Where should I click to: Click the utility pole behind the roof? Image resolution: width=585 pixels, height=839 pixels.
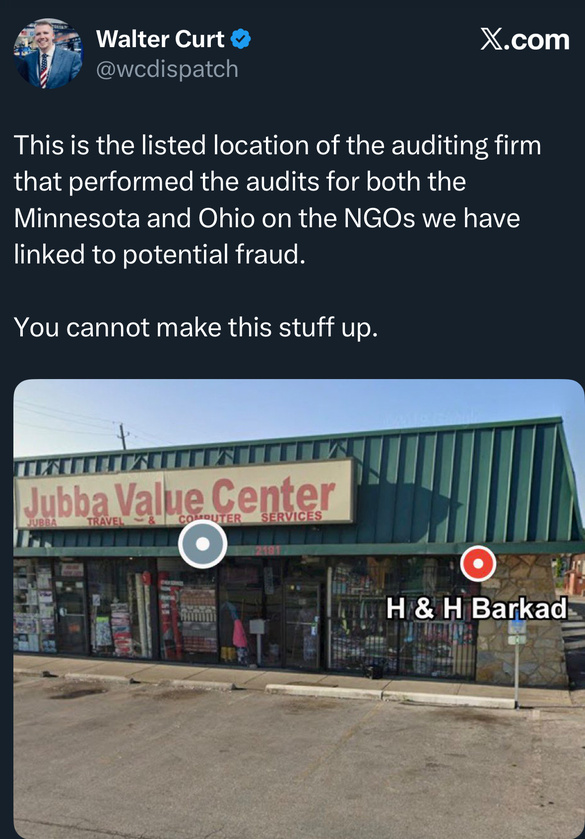123,436
